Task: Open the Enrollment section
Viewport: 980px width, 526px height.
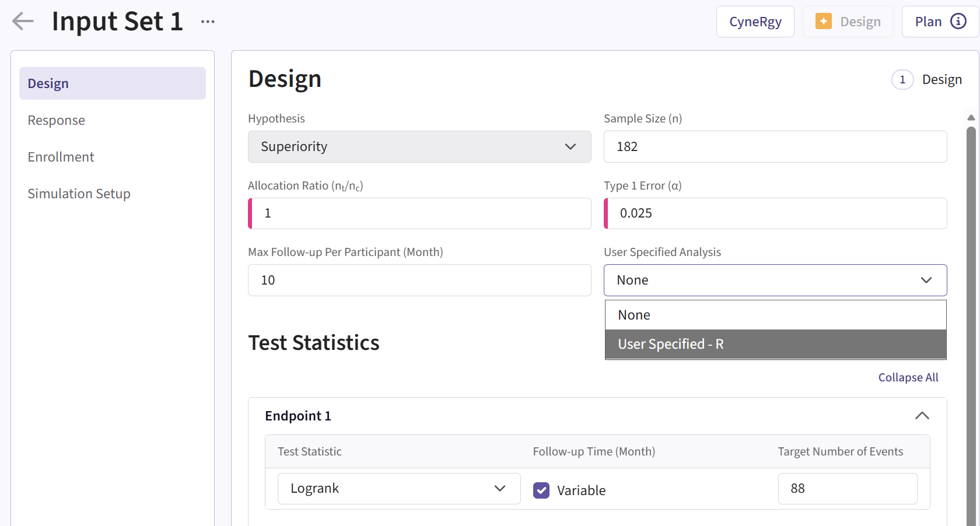Action: coord(61,157)
